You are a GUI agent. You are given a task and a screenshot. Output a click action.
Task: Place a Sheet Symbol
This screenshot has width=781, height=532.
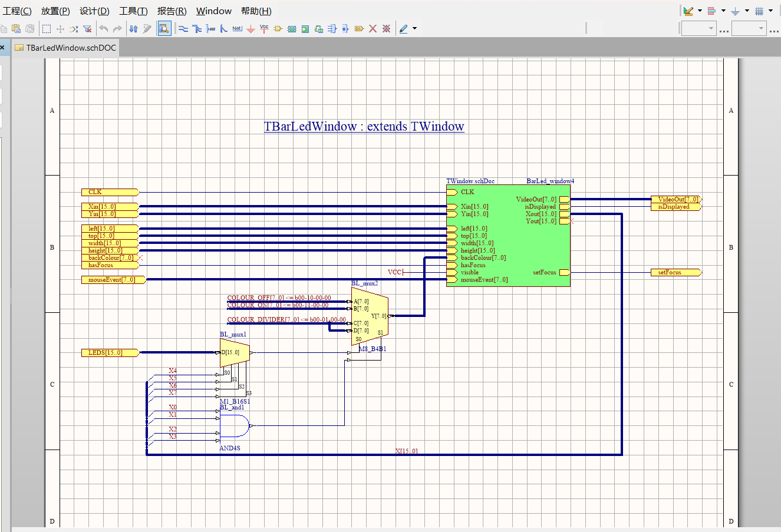291,28
